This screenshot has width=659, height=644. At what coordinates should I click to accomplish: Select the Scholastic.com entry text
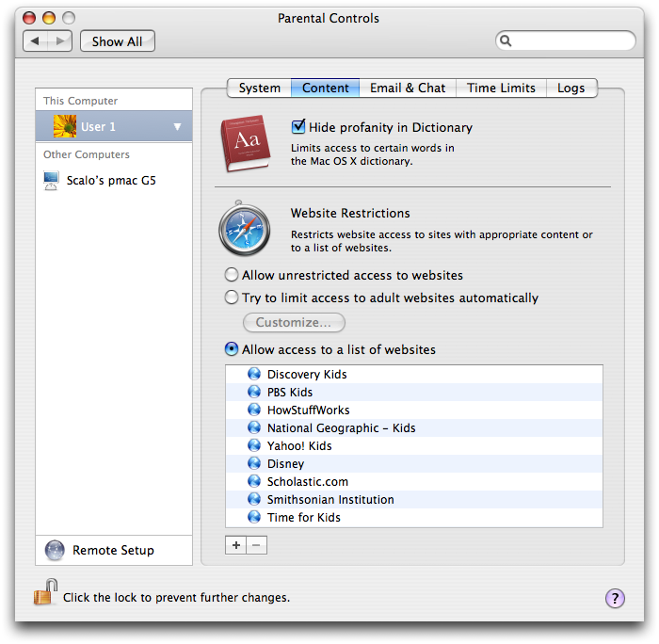tap(308, 481)
